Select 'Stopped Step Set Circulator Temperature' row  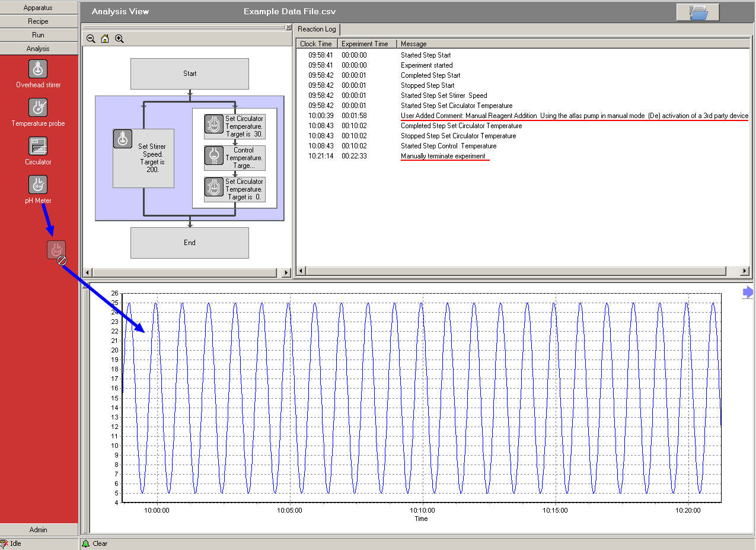(x=523, y=136)
